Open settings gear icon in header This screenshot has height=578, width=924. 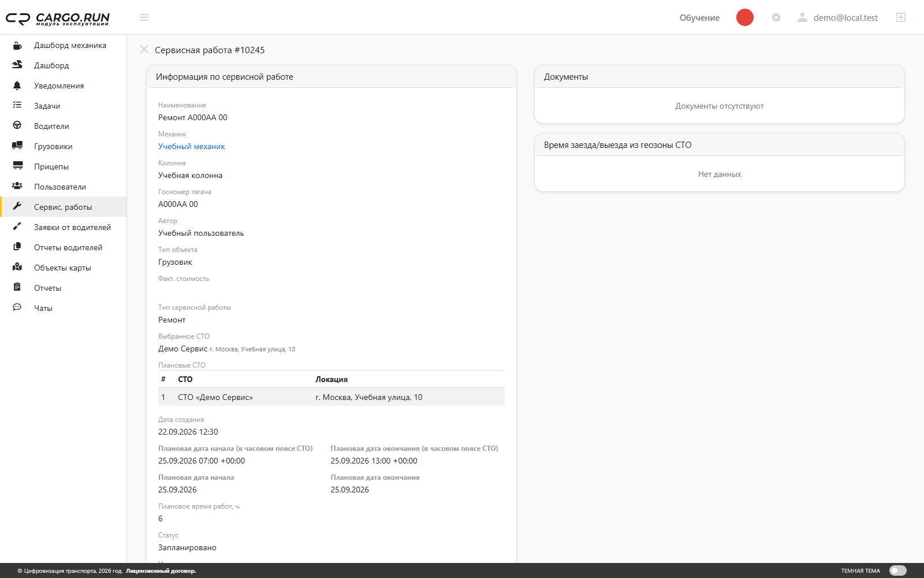point(776,17)
